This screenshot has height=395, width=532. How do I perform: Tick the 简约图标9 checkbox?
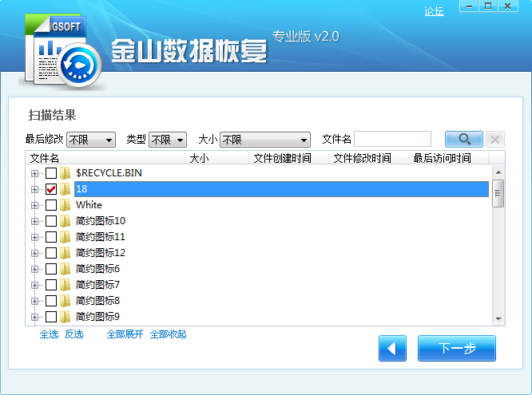(51, 317)
